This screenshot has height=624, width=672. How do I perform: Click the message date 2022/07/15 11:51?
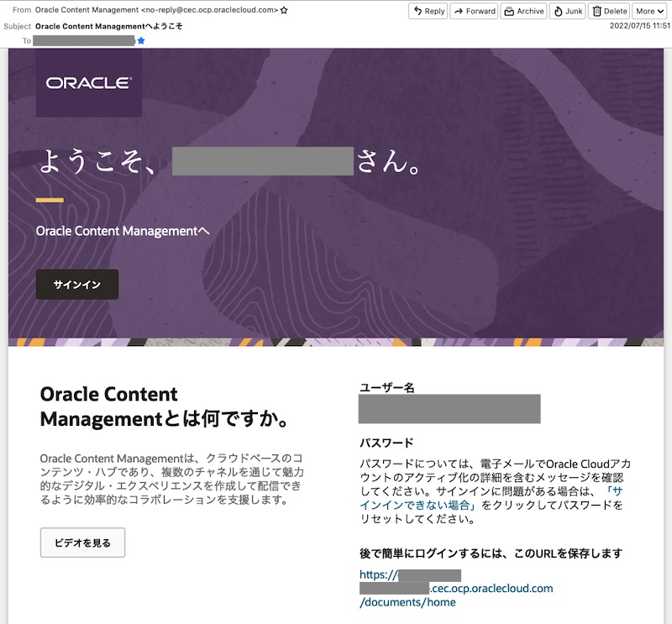pos(639,26)
